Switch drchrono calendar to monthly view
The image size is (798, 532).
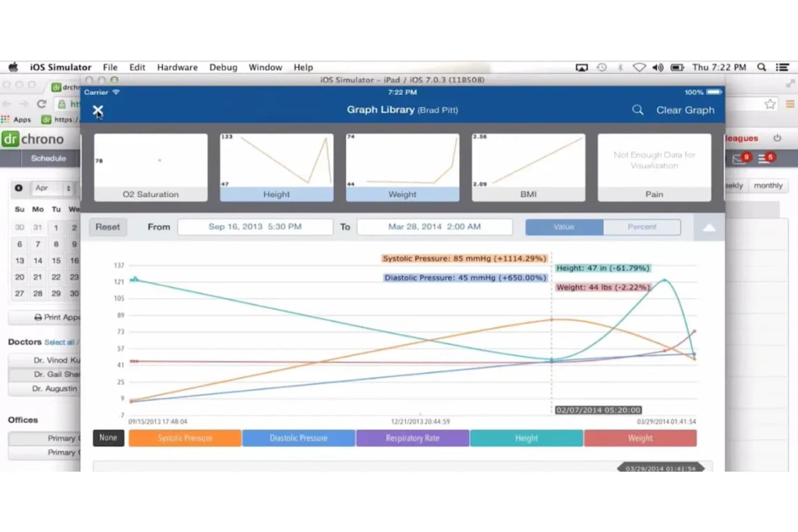tap(768, 185)
